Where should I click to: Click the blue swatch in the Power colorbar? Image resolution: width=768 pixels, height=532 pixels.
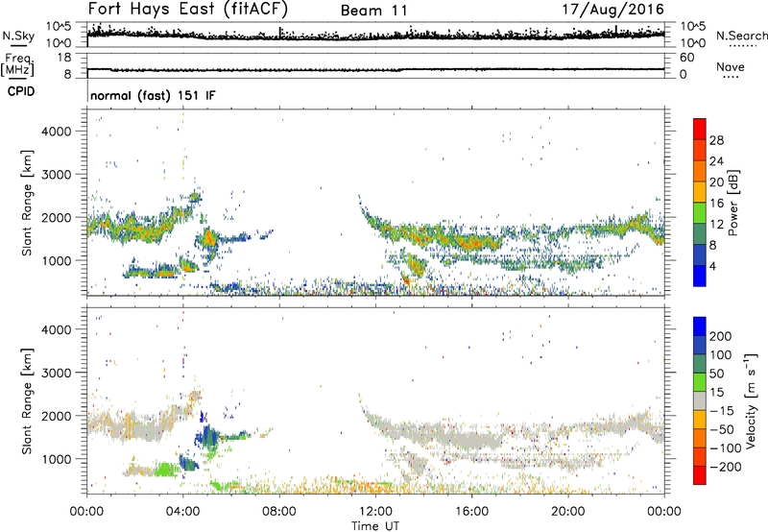tap(700, 277)
